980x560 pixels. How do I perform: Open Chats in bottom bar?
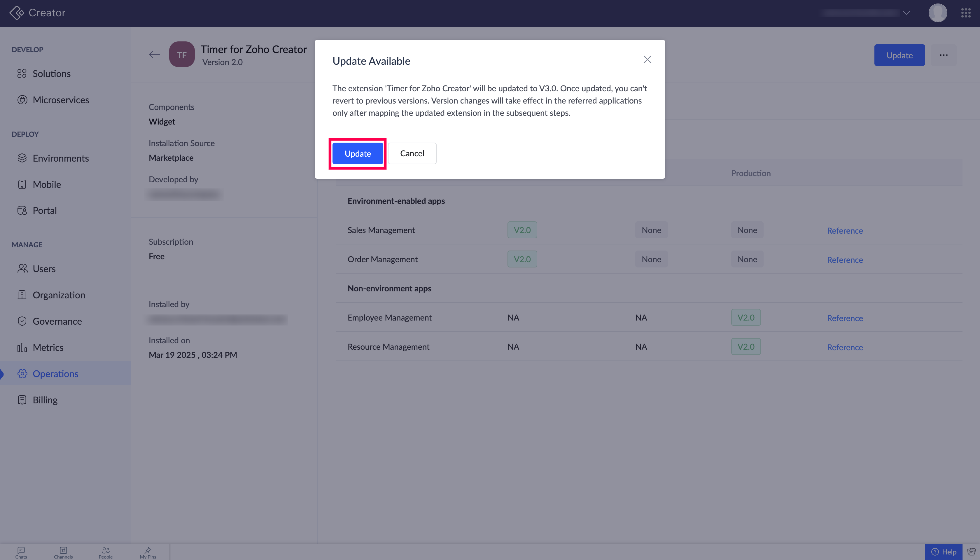(21, 552)
